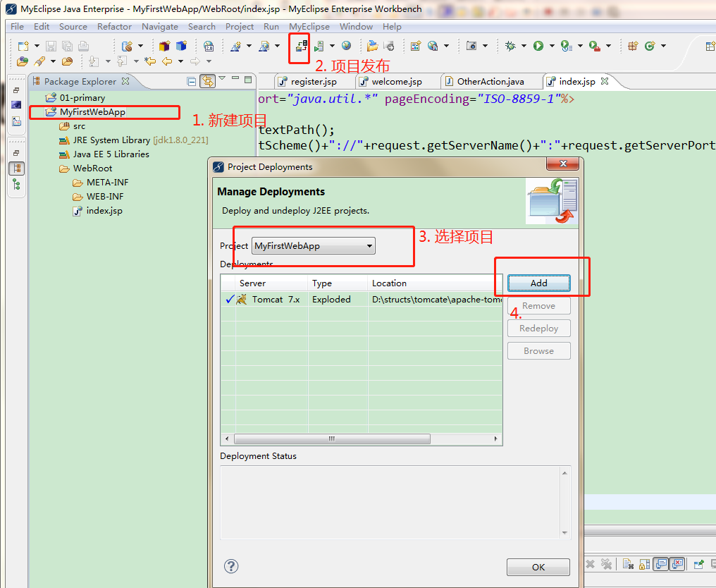
Task: Click the Location column header
Action: coord(435,283)
